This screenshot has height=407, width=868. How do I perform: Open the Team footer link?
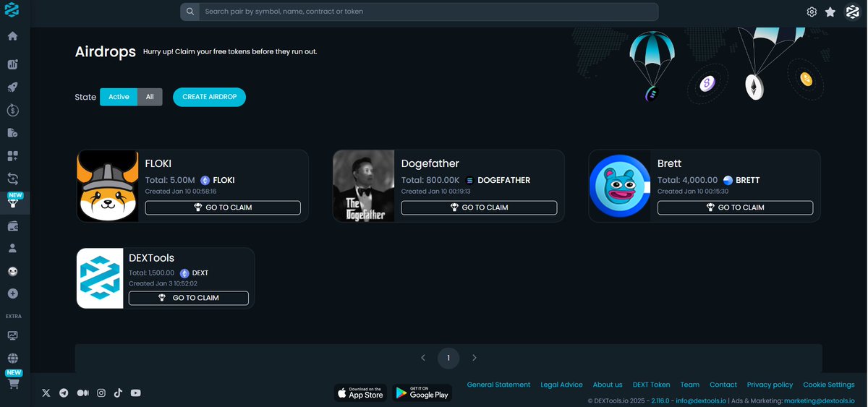[690, 385]
